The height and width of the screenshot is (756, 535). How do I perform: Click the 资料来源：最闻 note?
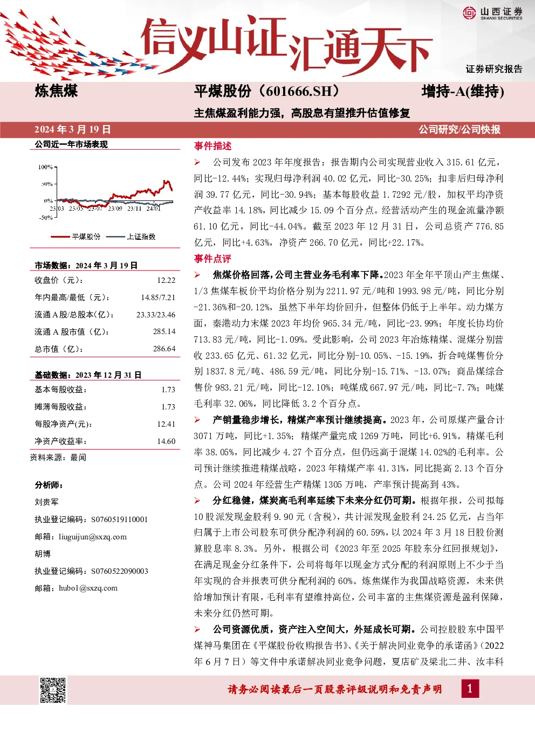58,457
